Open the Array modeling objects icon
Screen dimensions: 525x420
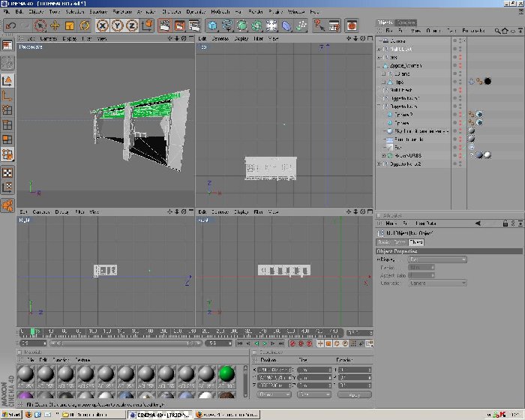point(256,25)
